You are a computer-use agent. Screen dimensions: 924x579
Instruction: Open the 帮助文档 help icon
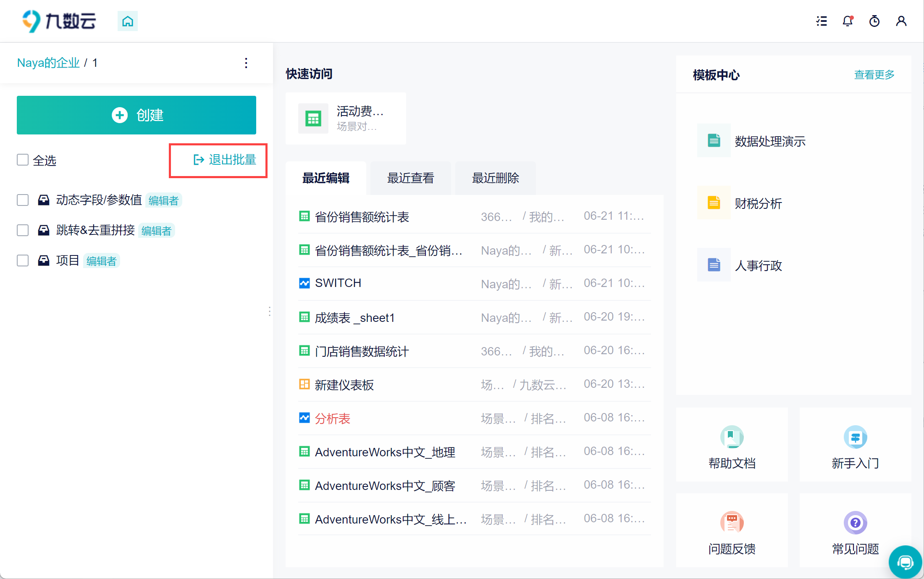click(x=732, y=437)
